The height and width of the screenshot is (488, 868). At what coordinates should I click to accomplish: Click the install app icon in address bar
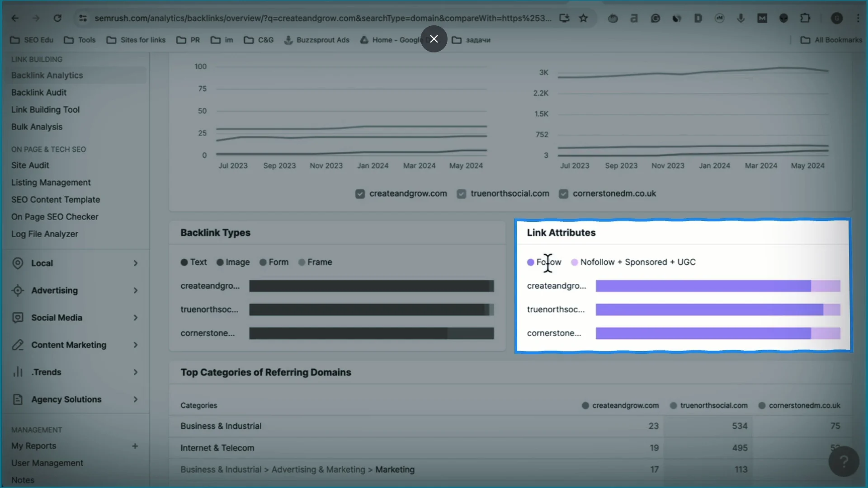(564, 18)
